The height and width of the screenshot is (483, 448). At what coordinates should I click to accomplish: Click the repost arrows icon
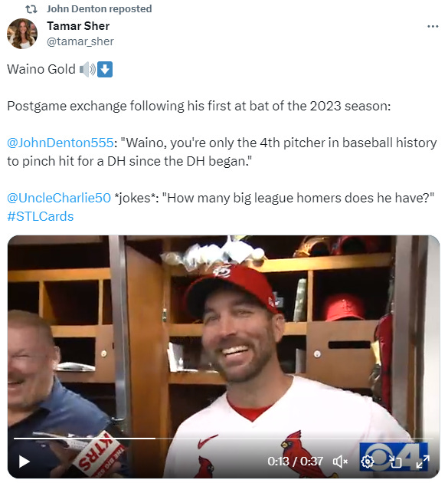click(31, 9)
